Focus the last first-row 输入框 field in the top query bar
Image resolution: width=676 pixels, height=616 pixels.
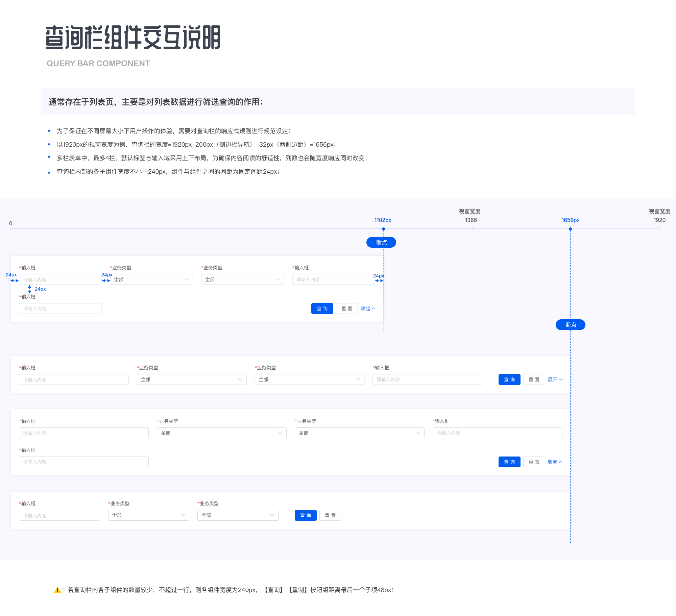click(334, 279)
